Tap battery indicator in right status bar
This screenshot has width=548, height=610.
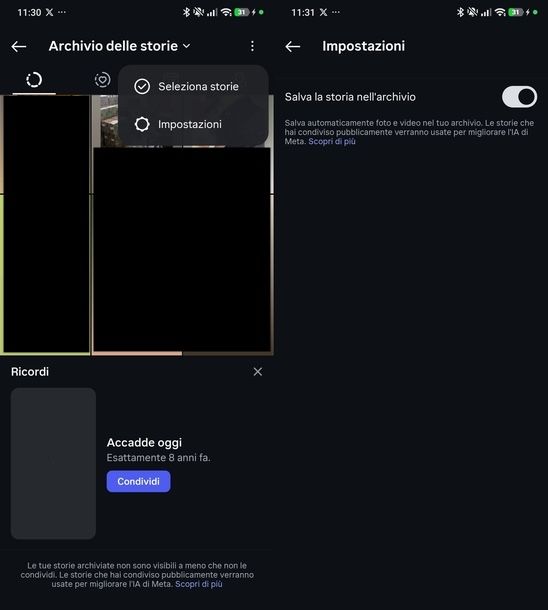[515, 12]
